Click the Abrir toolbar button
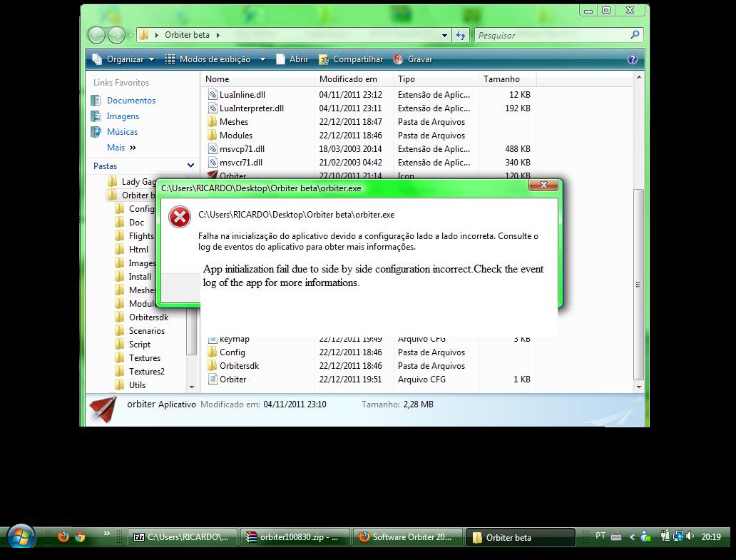The width and height of the screenshot is (736, 560). click(292, 59)
